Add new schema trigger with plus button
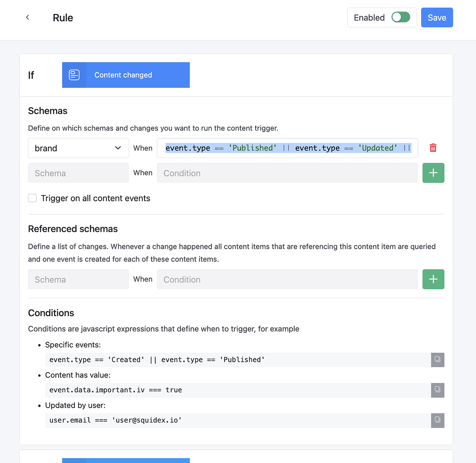Image resolution: width=476 pixels, height=463 pixels. [x=433, y=173]
